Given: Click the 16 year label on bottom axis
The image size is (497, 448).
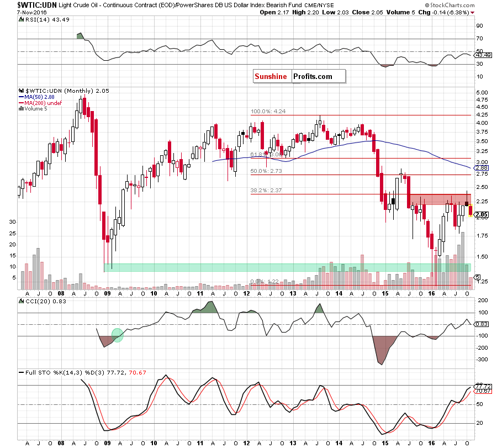Looking at the screenshot, I should 431,443.
